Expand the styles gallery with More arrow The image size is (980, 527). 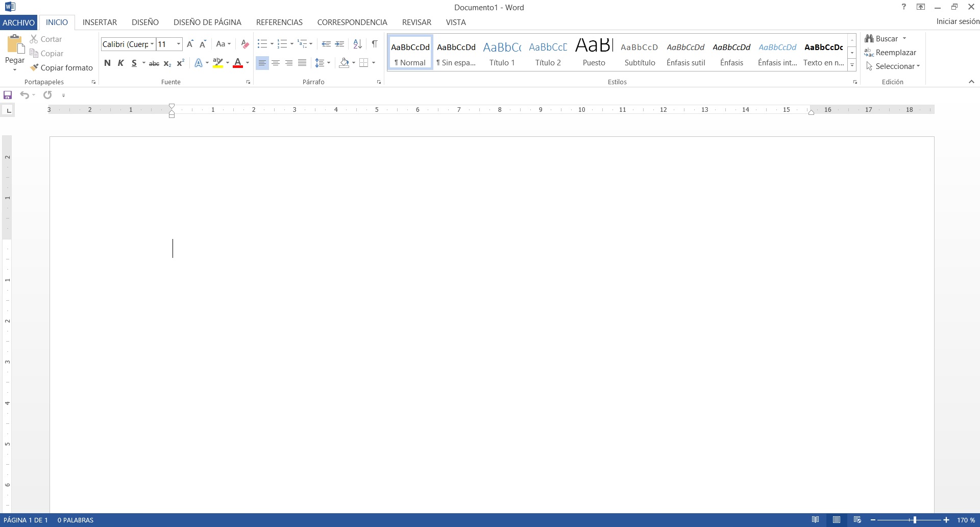click(x=852, y=65)
